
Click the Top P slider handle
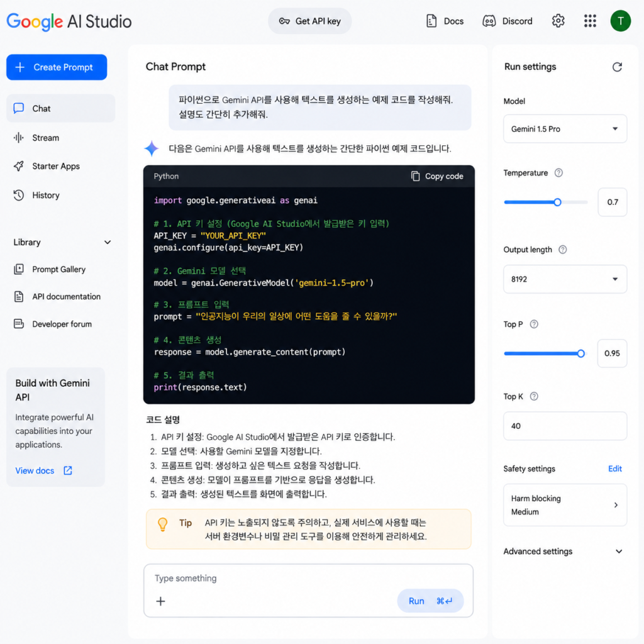coord(580,353)
